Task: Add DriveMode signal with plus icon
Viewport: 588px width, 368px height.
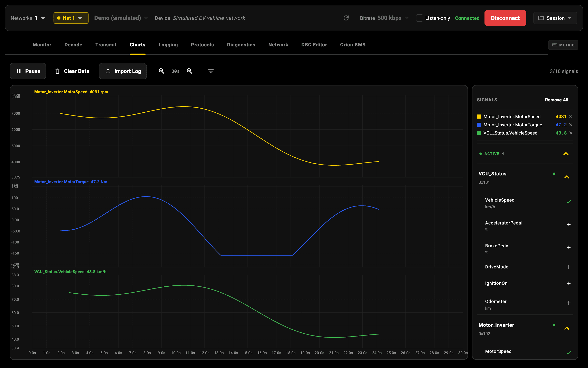Action: coord(569,267)
